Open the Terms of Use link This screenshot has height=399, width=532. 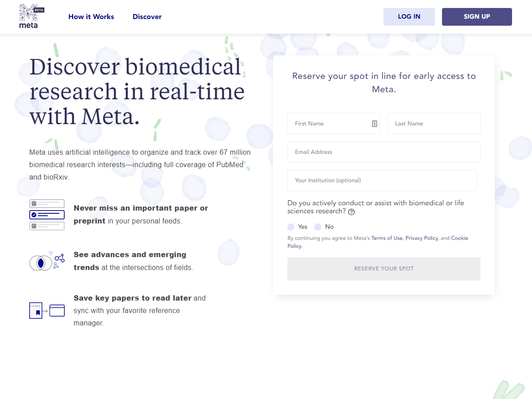[x=387, y=238]
